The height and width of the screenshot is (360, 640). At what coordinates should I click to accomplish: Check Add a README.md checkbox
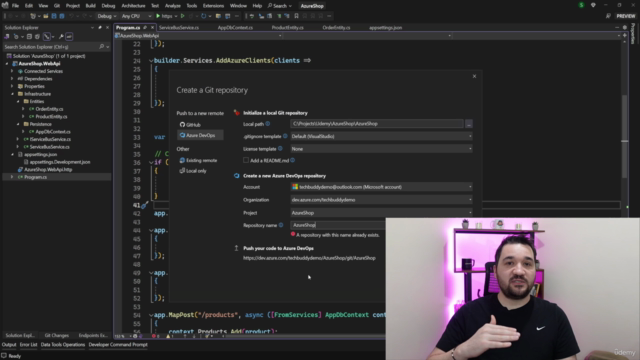click(x=246, y=160)
